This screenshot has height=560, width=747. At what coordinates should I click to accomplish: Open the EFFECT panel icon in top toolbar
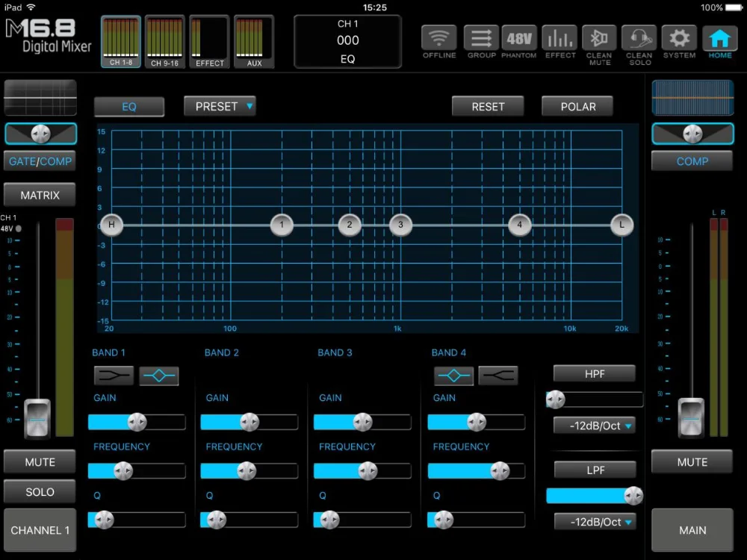point(560,38)
